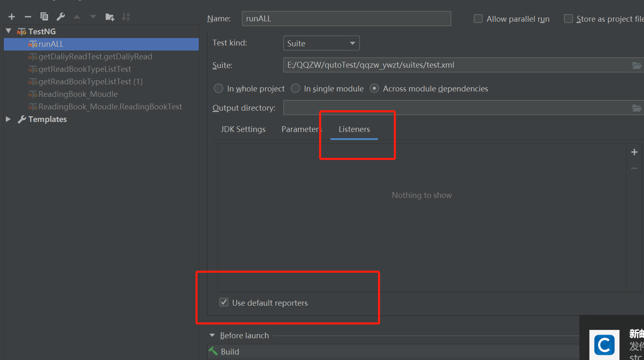
Task: Click the Name field containing runALL
Action: (x=346, y=19)
